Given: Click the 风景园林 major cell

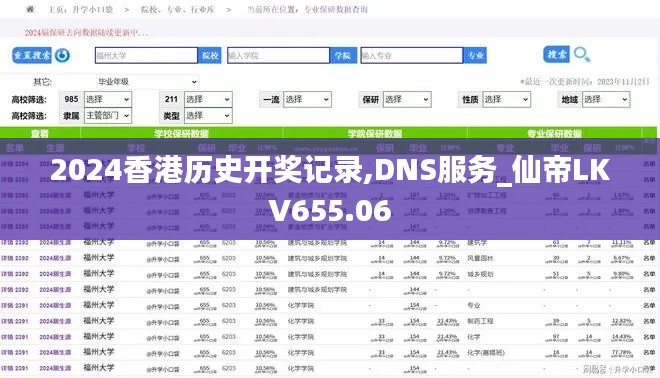Looking at the screenshot, I should click(480, 258).
